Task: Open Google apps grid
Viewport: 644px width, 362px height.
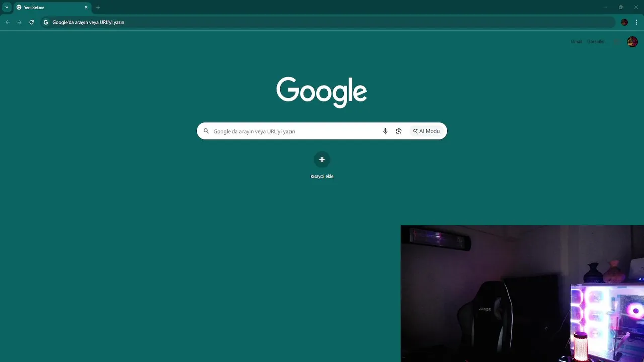Action: [x=616, y=42]
